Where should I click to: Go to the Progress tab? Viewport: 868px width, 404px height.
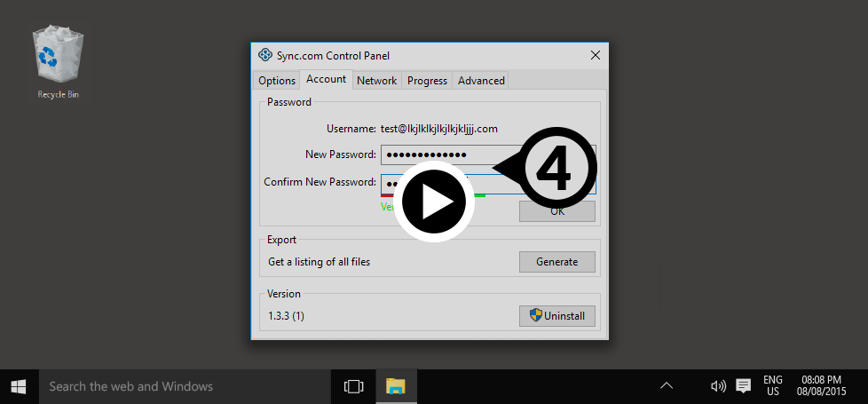tap(427, 81)
